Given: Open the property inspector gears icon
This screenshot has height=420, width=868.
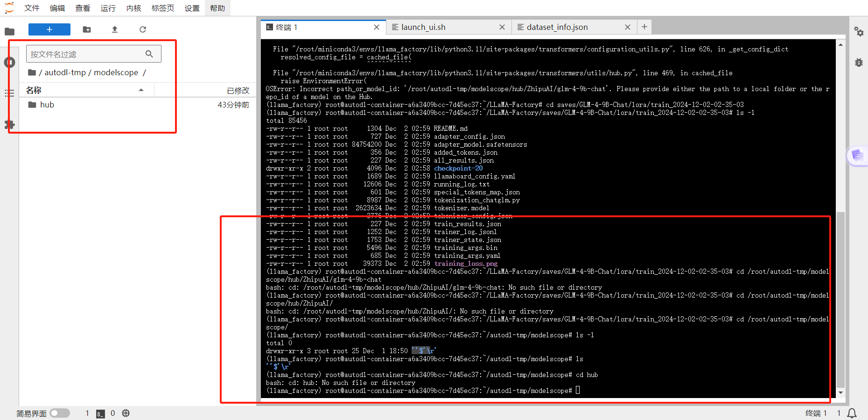Looking at the screenshot, I should (x=859, y=31).
